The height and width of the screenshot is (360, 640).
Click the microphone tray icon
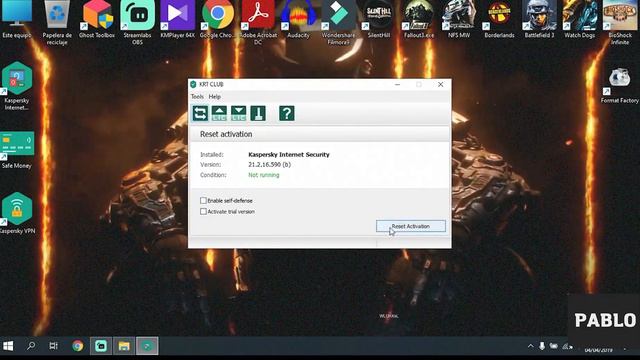coord(542,346)
